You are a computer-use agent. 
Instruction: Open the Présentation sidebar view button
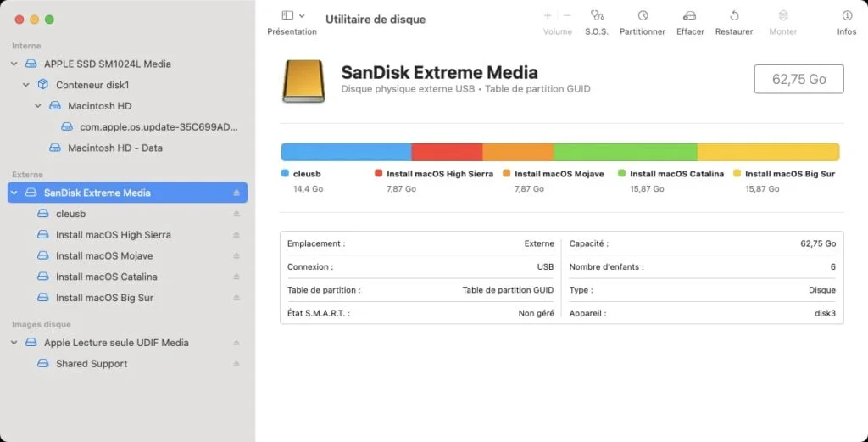click(x=287, y=15)
